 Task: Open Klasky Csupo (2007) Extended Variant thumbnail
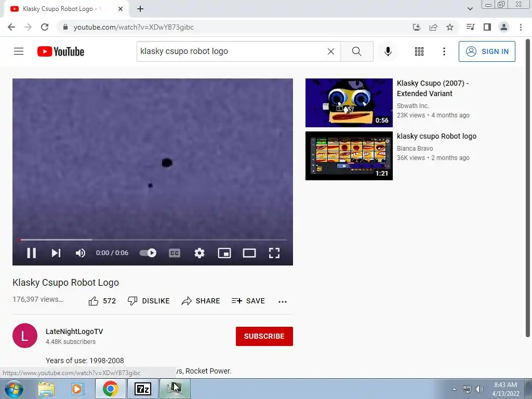click(349, 103)
